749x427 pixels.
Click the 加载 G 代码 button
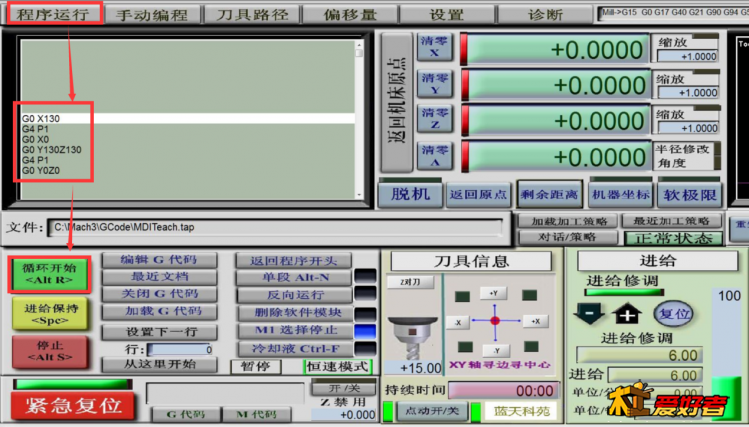(x=159, y=311)
